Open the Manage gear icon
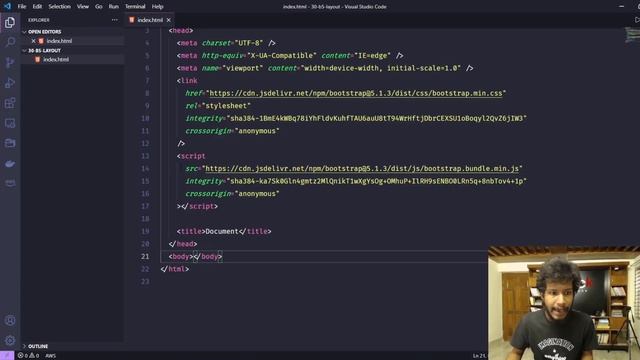This screenshot has width=640, height=360. point(10,340)
